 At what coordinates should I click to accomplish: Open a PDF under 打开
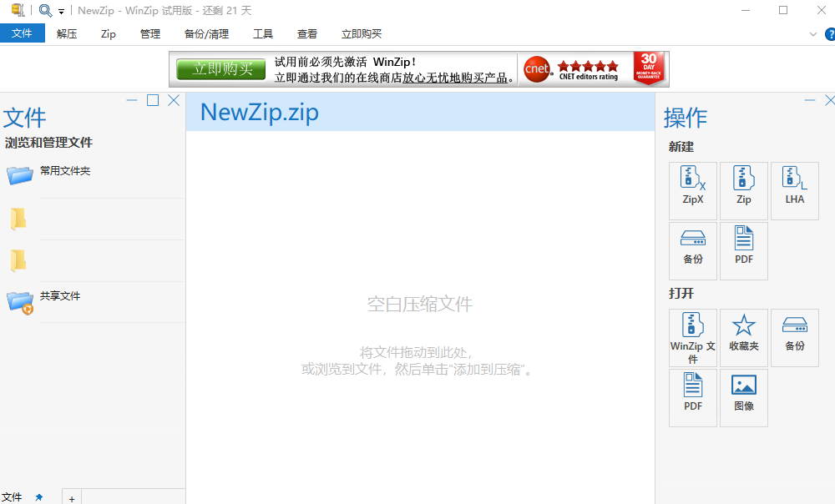tap(693, 397)
